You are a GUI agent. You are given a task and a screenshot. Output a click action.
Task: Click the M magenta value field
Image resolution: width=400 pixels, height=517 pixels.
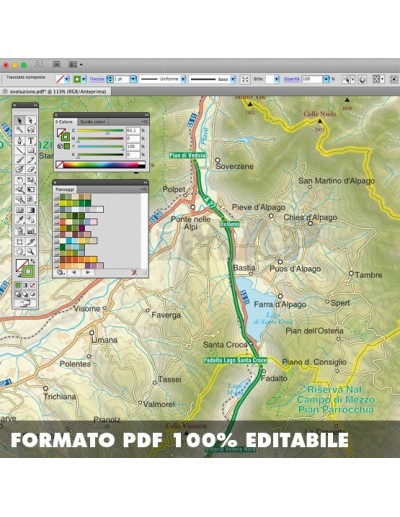(133, 139)
